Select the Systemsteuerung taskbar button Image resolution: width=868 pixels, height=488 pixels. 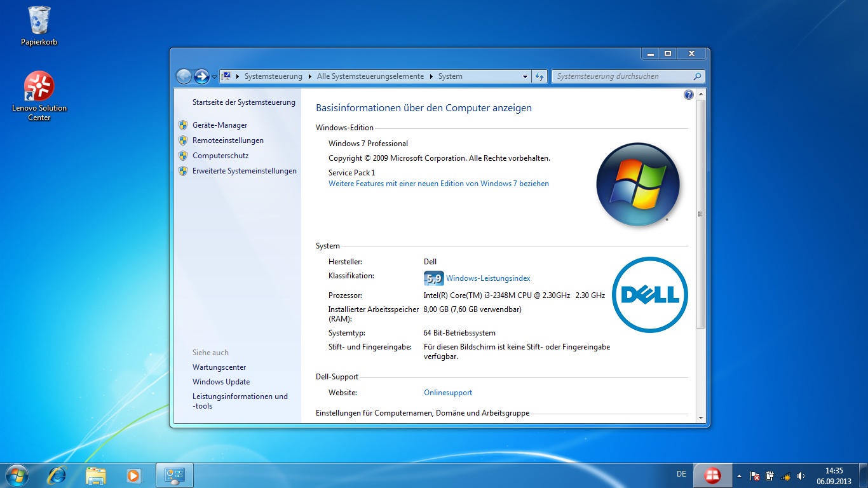174,475
